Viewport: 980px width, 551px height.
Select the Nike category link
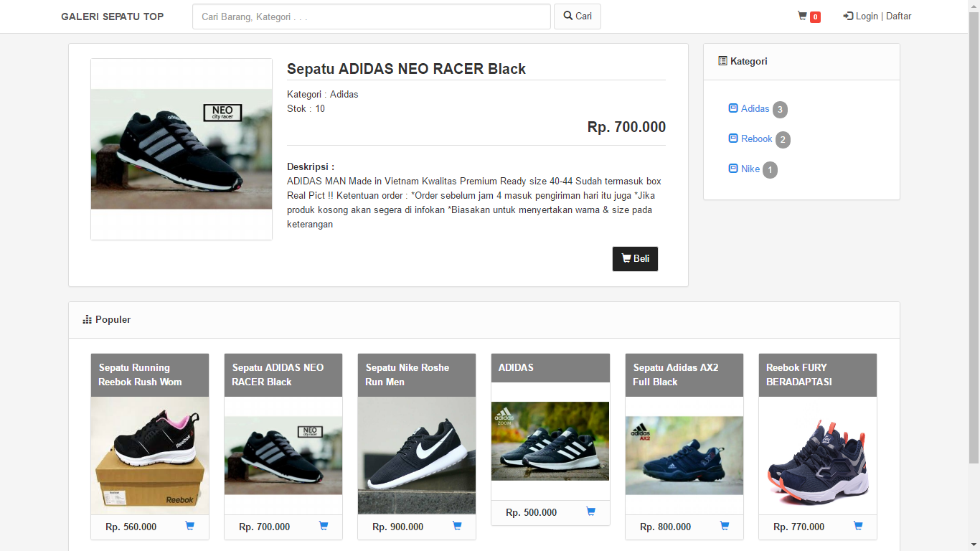750,169
